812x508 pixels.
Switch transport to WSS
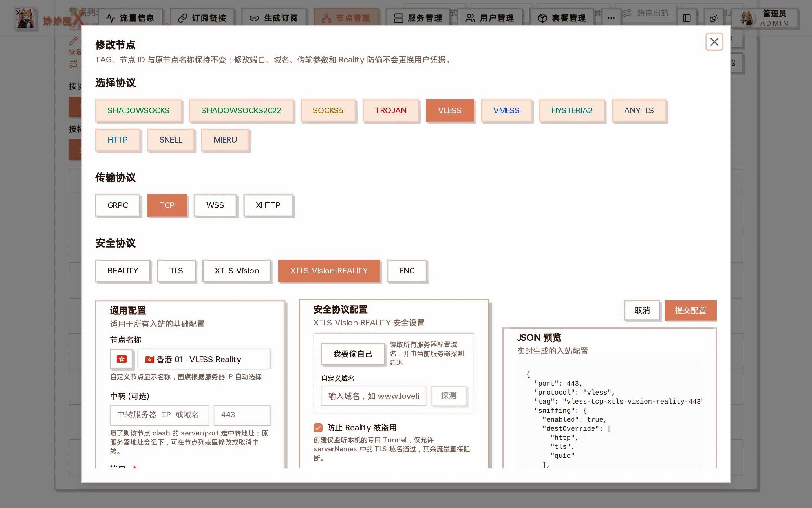215,205
